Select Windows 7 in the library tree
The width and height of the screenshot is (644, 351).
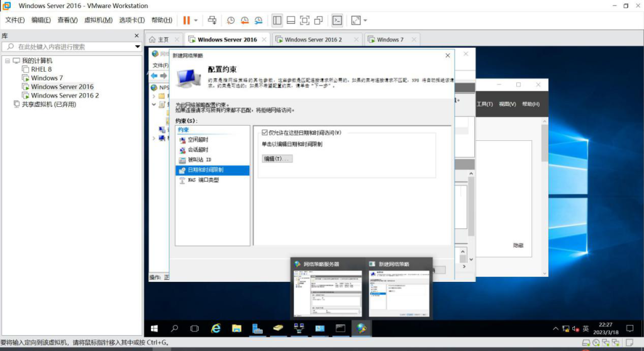47,78
